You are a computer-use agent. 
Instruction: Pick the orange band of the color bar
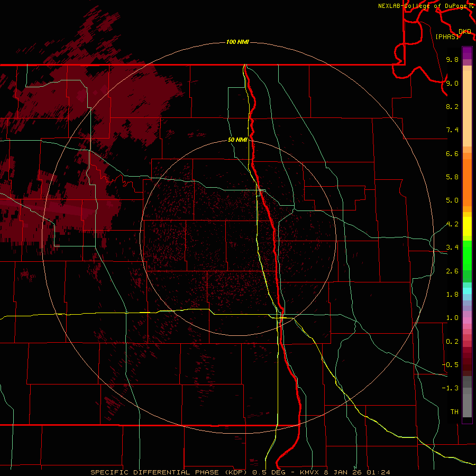coord(467,182)
